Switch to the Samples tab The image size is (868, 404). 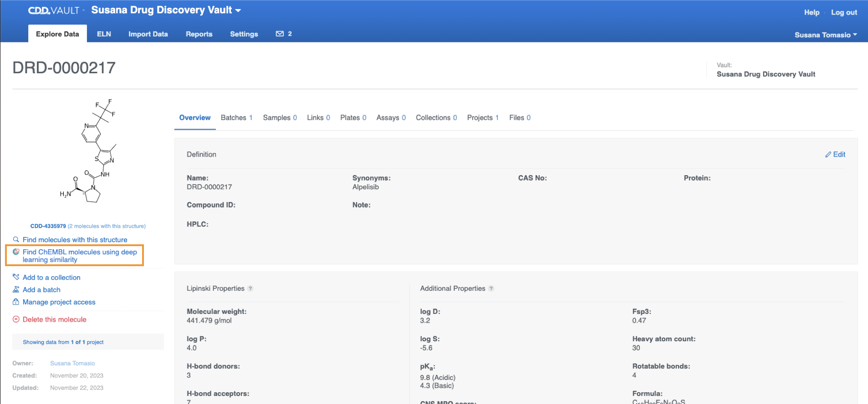(280, 117)
